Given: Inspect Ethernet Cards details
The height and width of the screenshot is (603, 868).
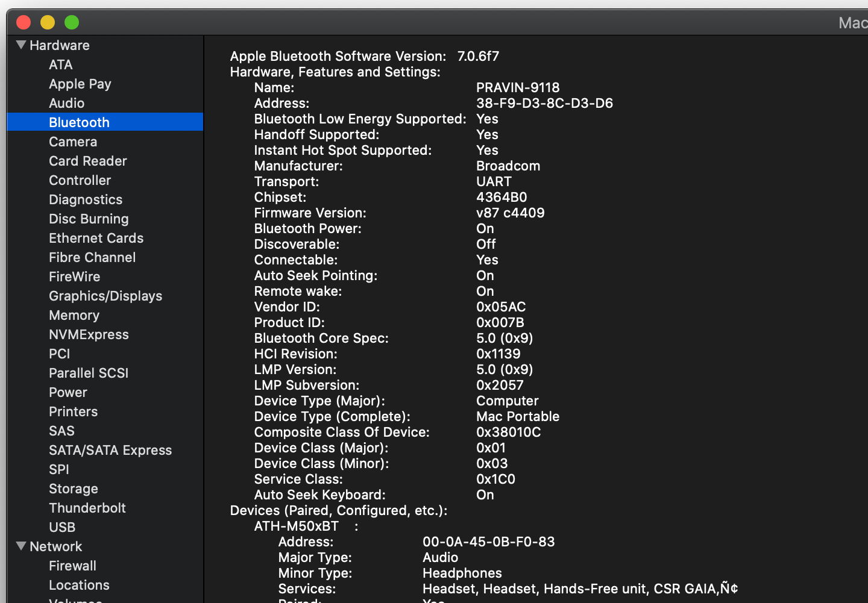Looking at the screenshot, I should coord(96,238).
